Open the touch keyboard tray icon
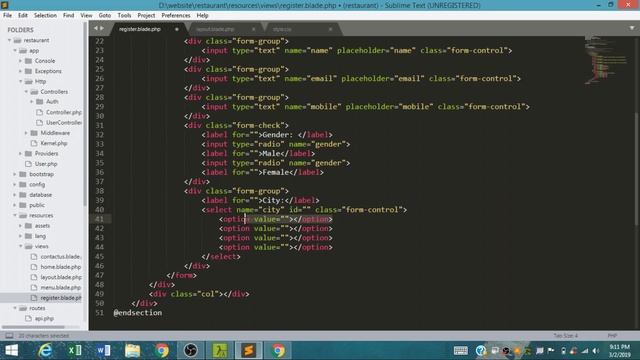This screenshot has height=360, width=640. coord(461,351)
